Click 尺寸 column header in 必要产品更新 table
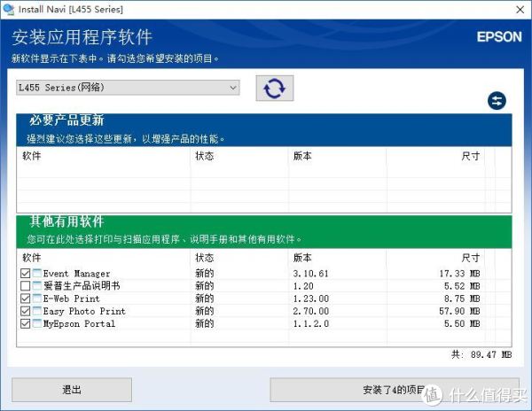 [x=471, y=156]
